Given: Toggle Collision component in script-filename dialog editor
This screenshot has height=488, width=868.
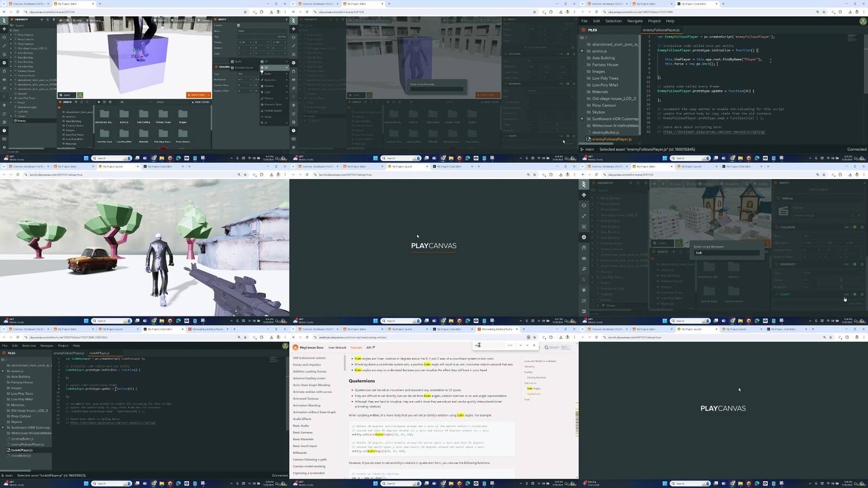Looking at the screenshot, I should click(x=855, y=227).
